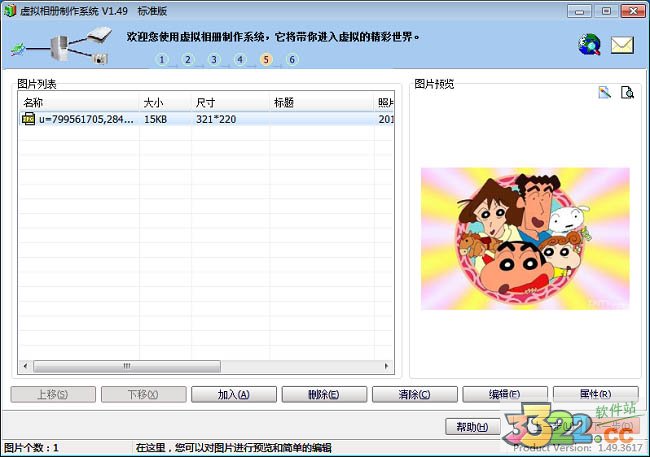The image size is (650, 457).
Task: Delete image with 删除(E) button
Action: point(324,394)
